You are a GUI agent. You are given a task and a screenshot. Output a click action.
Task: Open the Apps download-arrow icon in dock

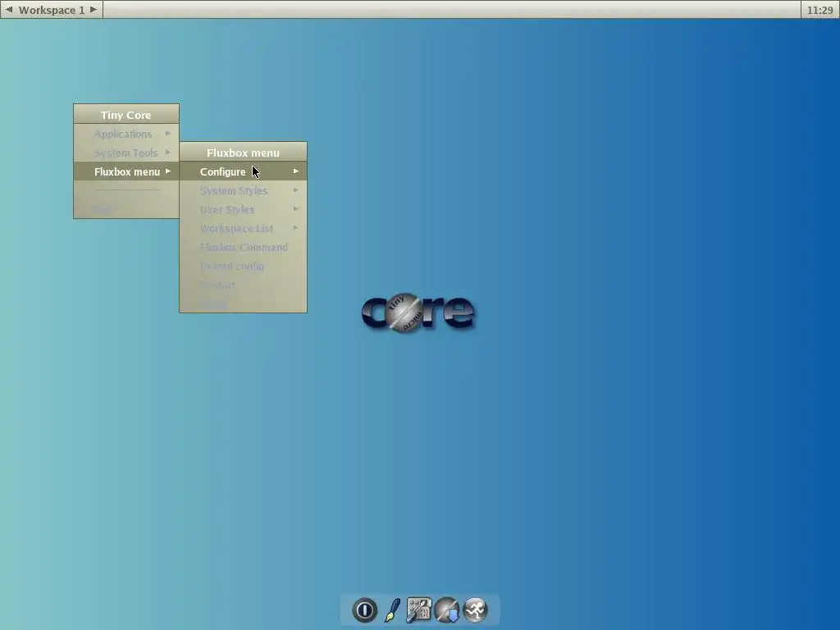pyautogui.click(x=447, y=610)
